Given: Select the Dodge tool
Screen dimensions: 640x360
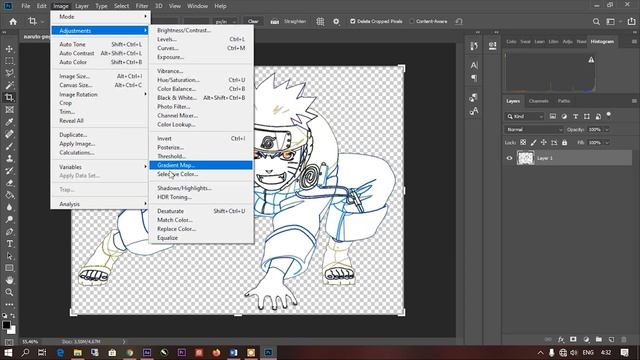Looking at the screenshot, I should point(9,219).
